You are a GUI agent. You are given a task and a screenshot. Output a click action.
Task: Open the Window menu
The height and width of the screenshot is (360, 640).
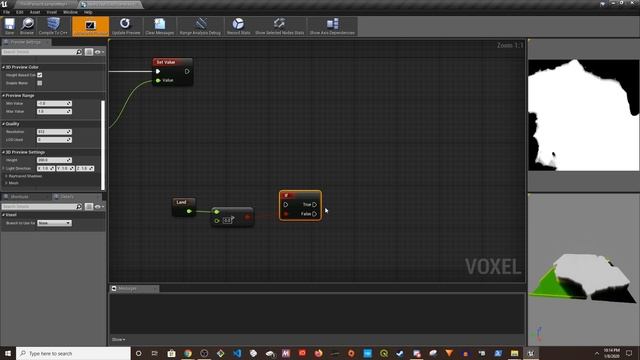pos(70,12)
